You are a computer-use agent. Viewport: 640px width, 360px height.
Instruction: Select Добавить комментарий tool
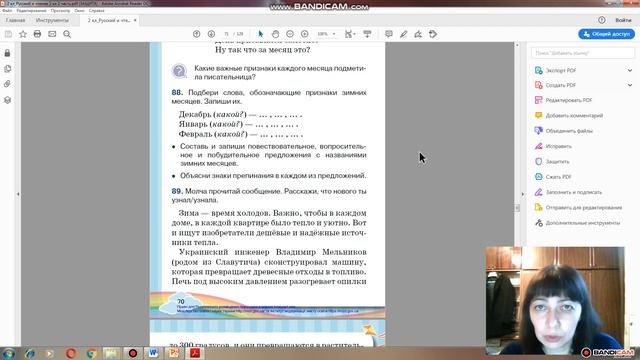[573, 116]
